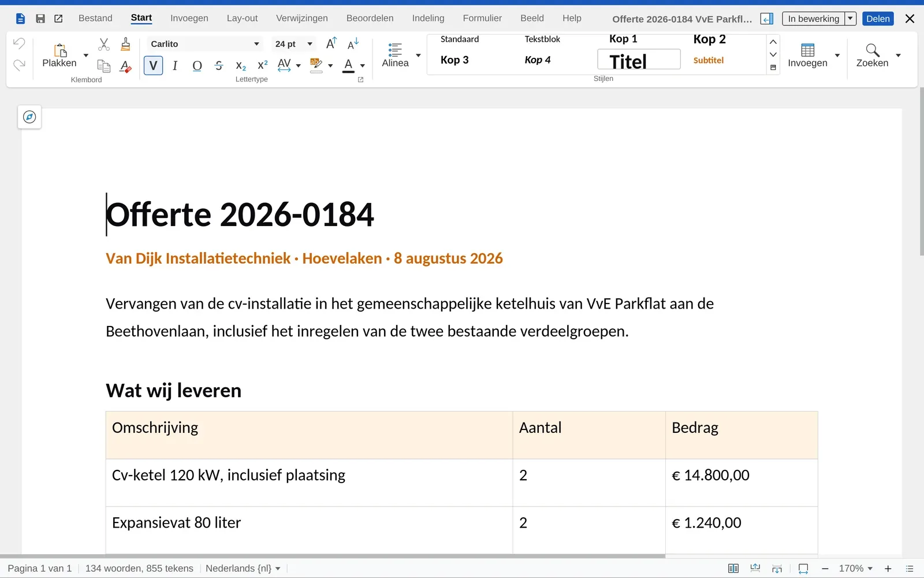The image size is (924, 578).
Task: Open Lettertype dialog launcher
Action: (361, 80)
